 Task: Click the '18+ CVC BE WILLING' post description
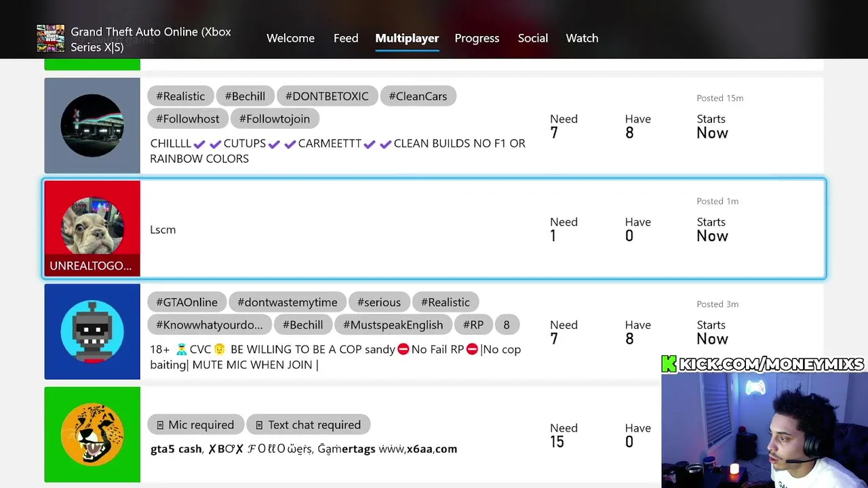[336, 357]
